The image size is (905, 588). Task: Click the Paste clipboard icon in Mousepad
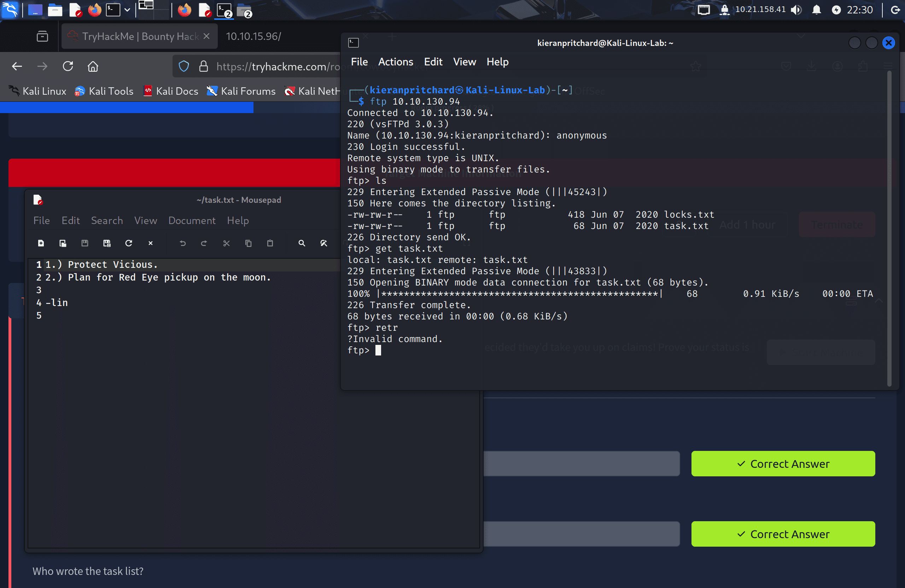[x=270, y=243]
